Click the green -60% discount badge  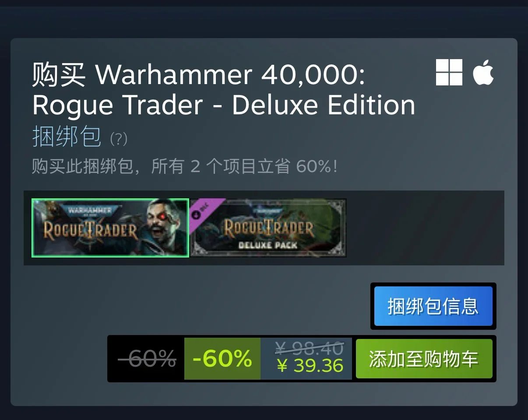point(222,359)
